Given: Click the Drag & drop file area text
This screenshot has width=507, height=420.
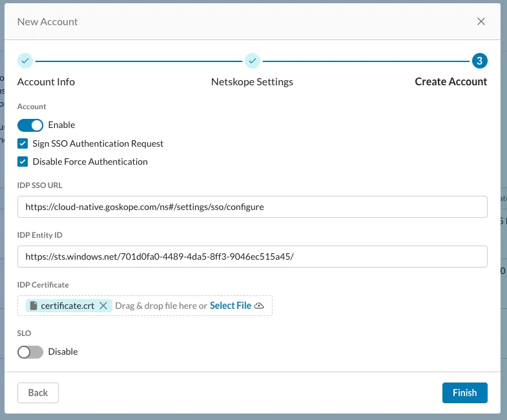Looking at the screenshot, I should click(x=161, y=306).
